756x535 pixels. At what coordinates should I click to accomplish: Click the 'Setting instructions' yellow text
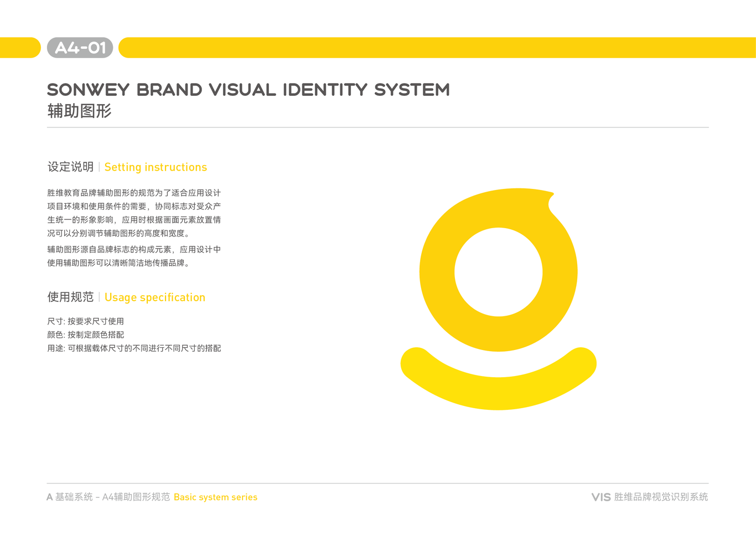(156, 167)
